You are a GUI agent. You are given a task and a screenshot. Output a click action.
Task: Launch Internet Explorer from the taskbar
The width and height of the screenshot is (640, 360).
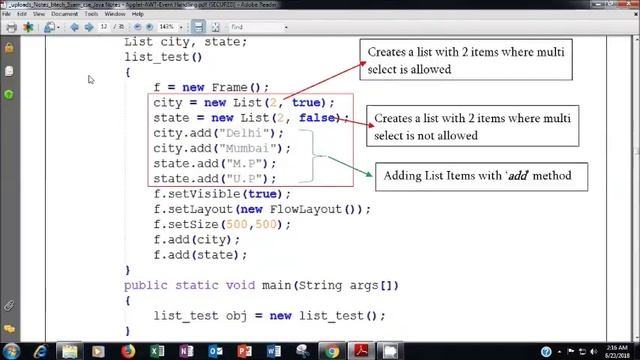(40, 351)
